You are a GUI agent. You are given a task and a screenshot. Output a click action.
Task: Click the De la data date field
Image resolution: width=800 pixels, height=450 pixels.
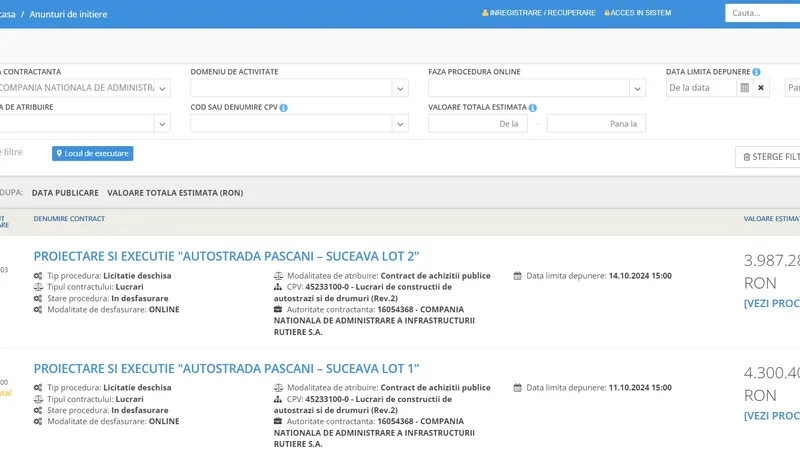coord(702,88)
